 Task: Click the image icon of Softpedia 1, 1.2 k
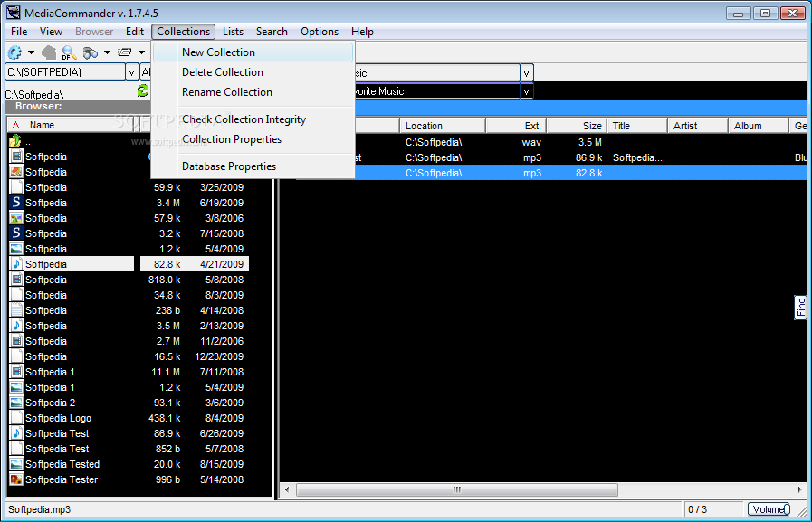pyautogui.click(x=16, y=387)
